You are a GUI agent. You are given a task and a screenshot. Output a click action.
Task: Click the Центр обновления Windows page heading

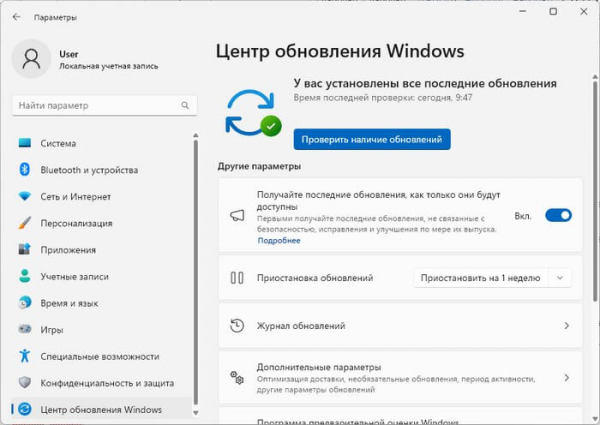tap(340, 51)
